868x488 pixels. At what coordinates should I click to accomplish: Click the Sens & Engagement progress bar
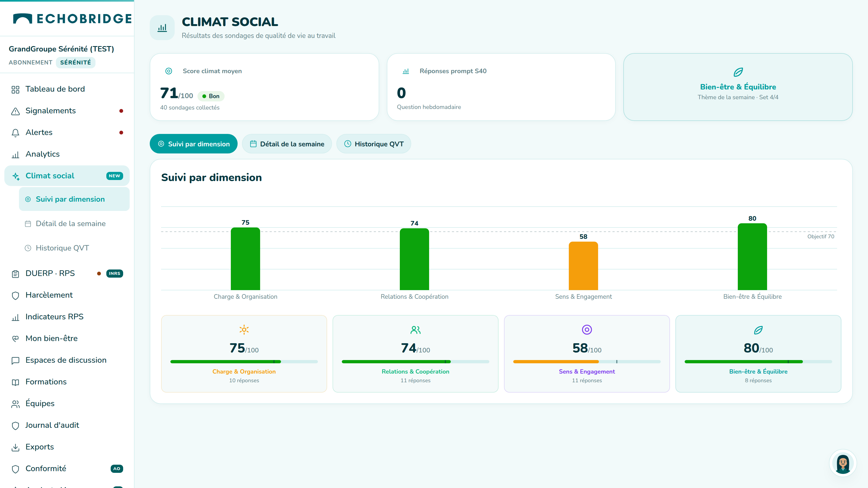[x=587, y=361]
